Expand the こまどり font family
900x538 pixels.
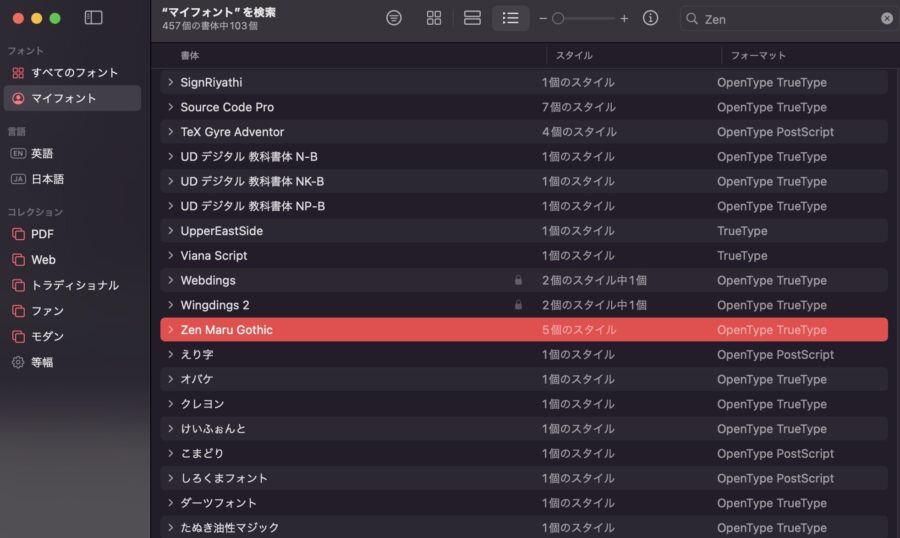tap(170, 453)
